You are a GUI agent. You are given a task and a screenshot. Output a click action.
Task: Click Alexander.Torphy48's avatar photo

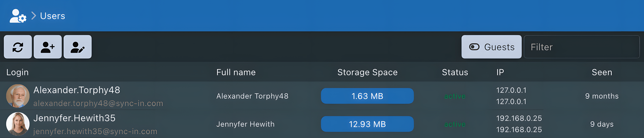tap(18, 96)
